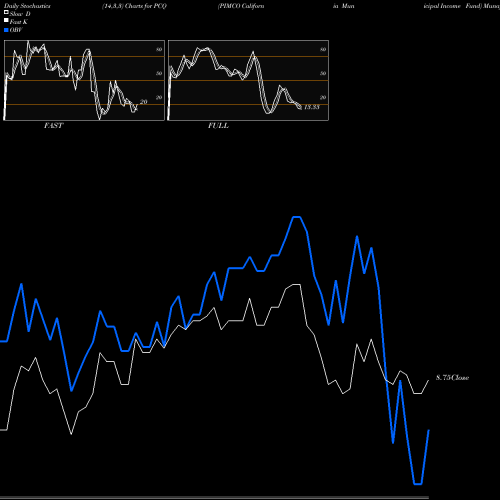
Task: Click the 'FAST' chart label
Action: point(53,126)
